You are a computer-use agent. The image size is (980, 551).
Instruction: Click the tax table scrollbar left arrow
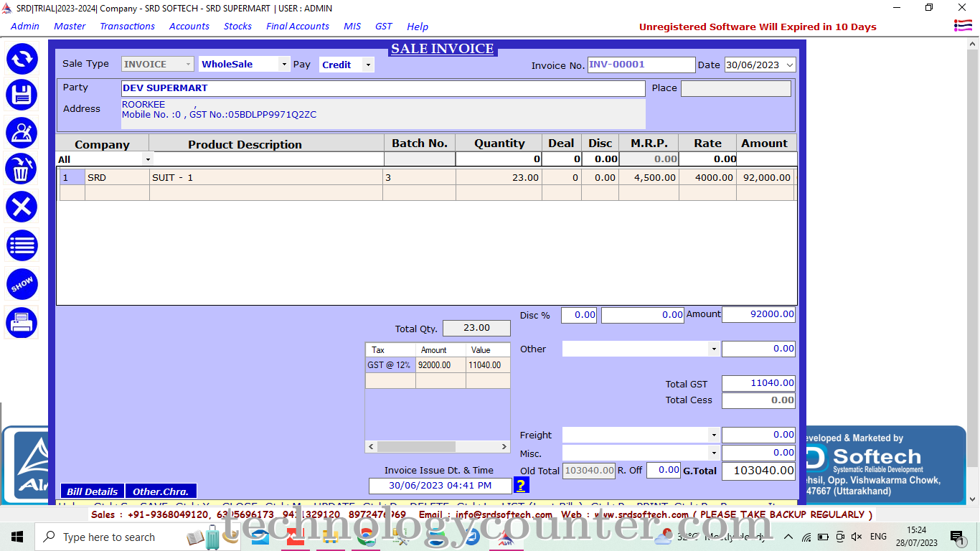click(372, 446)
